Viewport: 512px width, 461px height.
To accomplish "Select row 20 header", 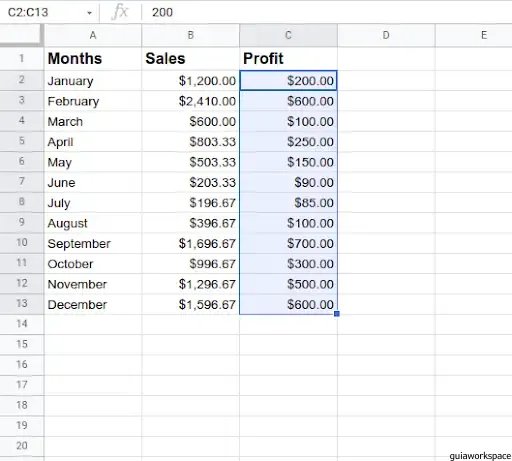I will click(x=22, y=446).
